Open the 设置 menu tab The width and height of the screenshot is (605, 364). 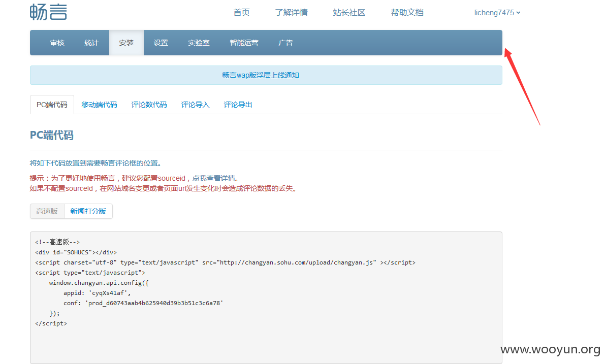coord(161,43)
